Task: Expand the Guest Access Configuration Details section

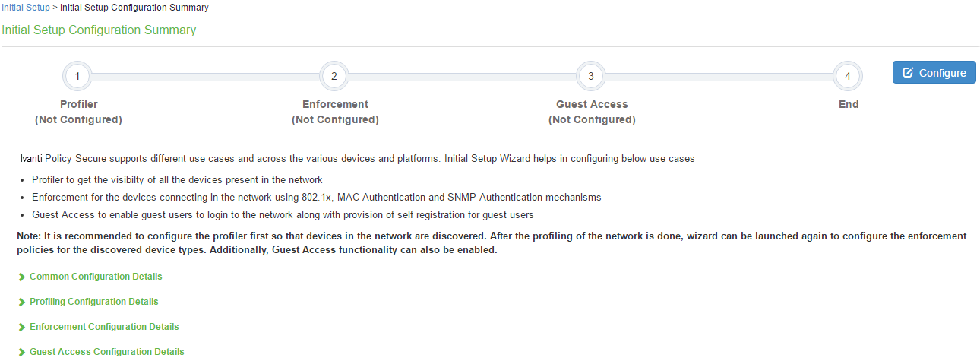Action: click(x=107, y=352)
